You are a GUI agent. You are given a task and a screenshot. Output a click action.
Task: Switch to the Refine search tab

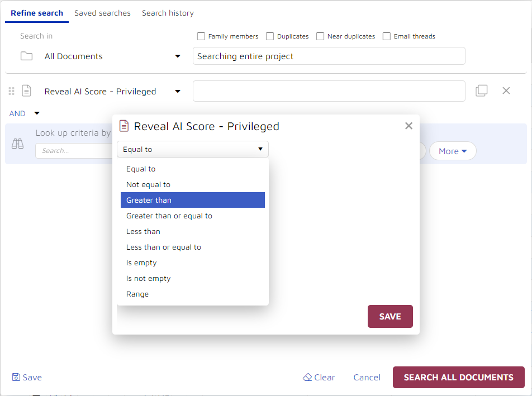(37, 13)
